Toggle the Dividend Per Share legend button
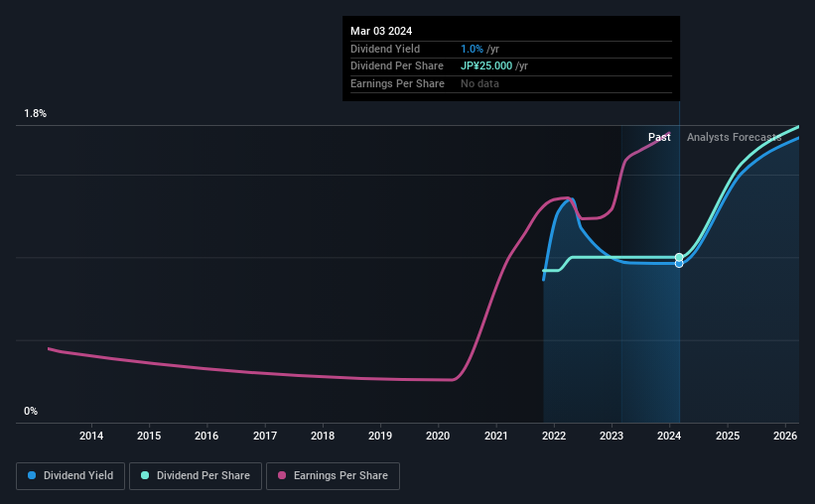815x504 pixels. 196,476
